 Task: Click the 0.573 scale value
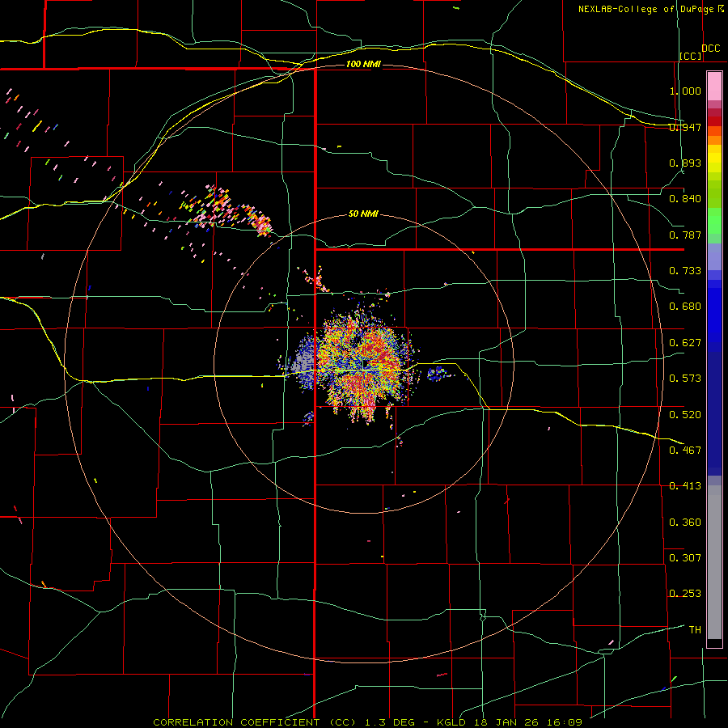tap(685, 379)
